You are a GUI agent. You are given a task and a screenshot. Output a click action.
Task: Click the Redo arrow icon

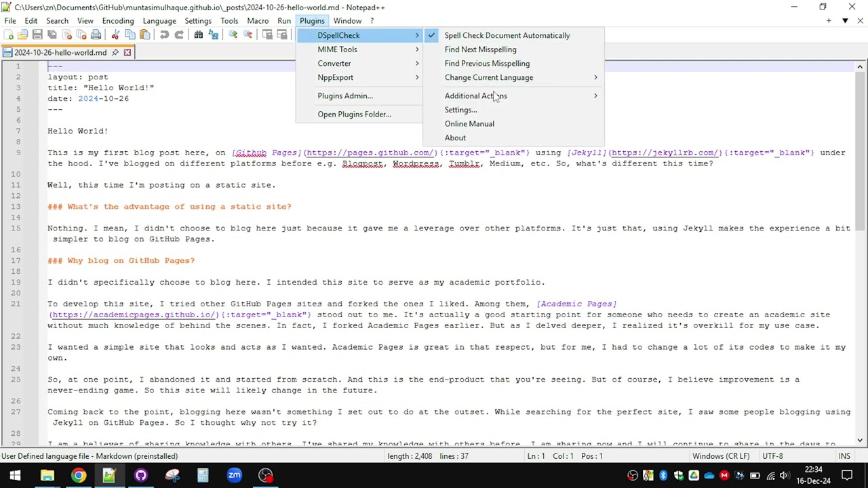(179, 35)
